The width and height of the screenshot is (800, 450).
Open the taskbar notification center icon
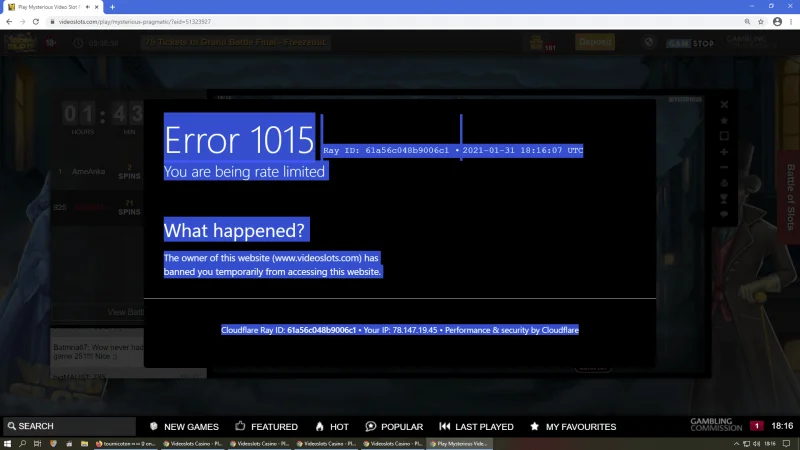787,444
